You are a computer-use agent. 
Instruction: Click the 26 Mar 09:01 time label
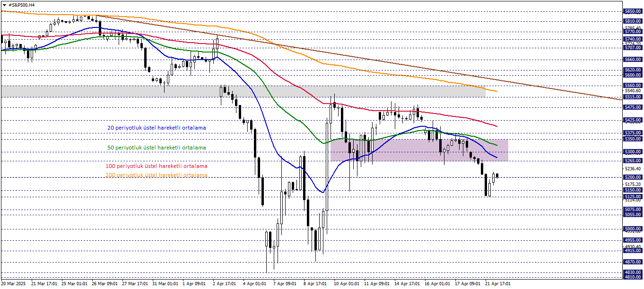click(x=105, y=284)
